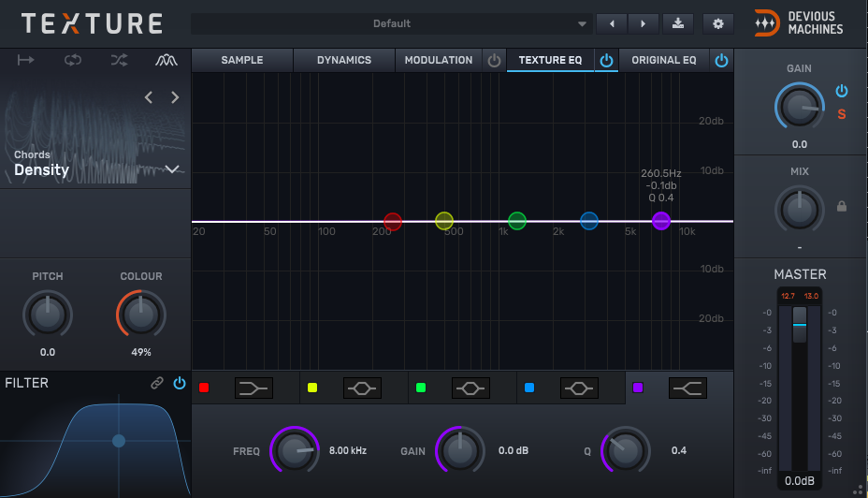Toggle the Mix lock icon
Screen dimensions: 868x498
(x=842, y=206)
